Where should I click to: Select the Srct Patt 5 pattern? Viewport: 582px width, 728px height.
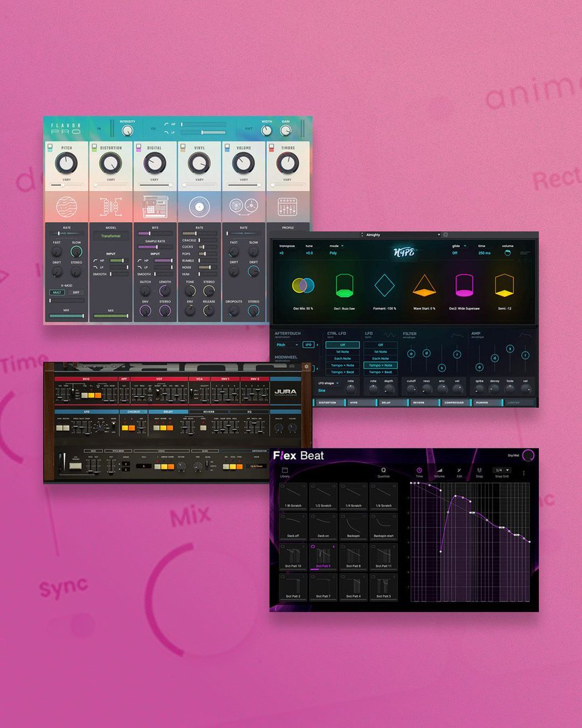tap(384, 587)
